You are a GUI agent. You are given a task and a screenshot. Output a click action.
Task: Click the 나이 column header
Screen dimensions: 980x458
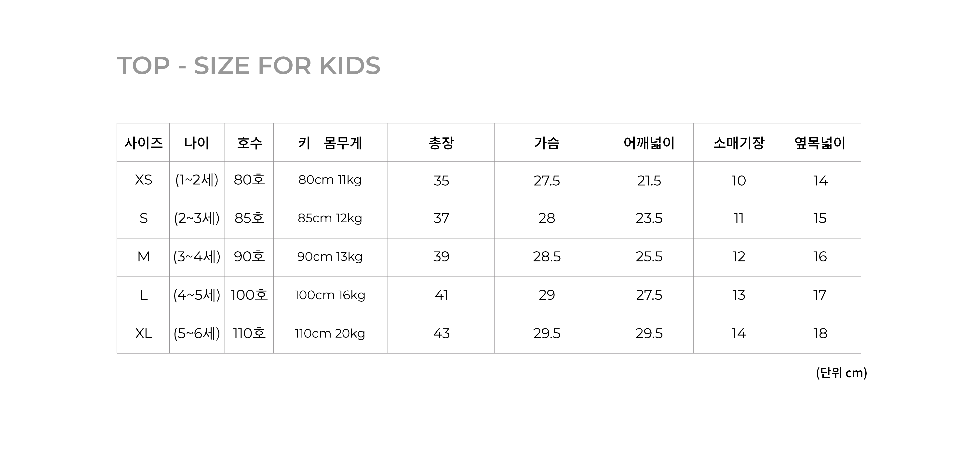tap(197, 143)
